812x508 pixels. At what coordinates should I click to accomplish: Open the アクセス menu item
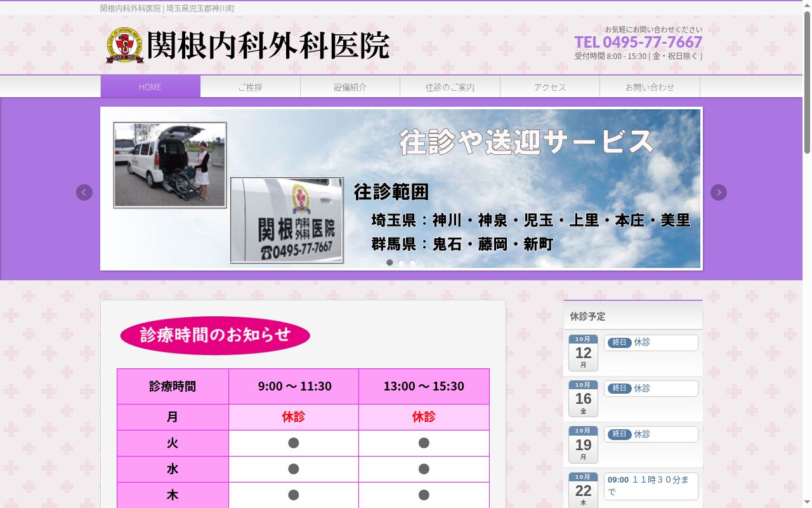550,87
